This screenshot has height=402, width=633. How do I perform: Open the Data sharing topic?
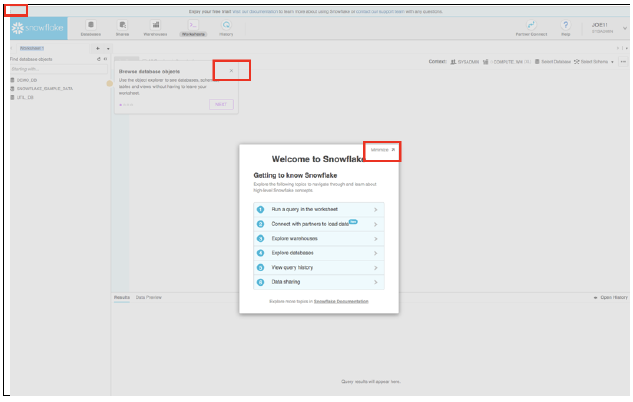[319, 282]
